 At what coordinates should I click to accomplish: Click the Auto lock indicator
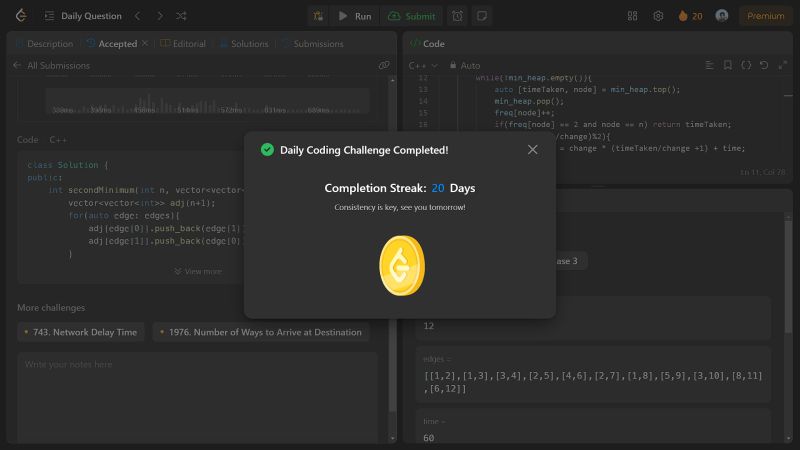point(465,65)
